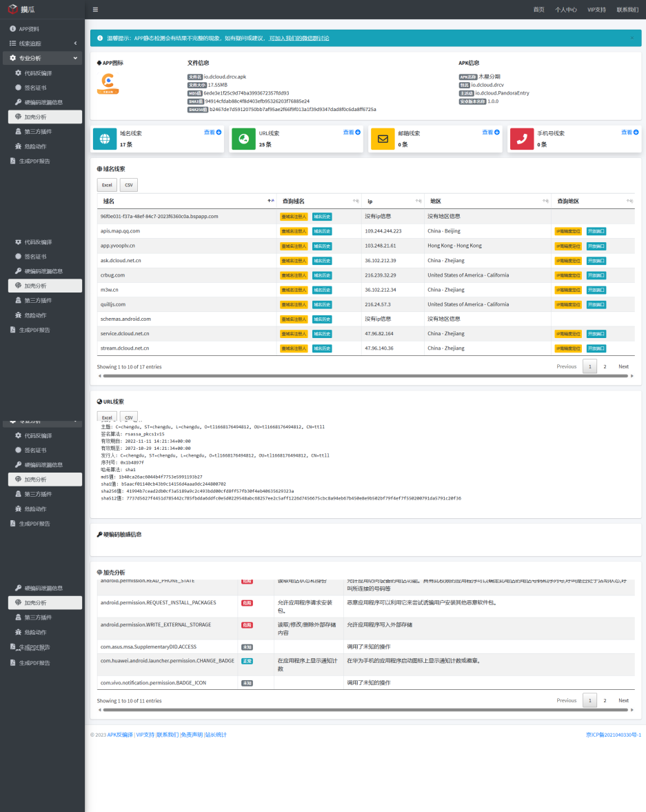
Task: Export 域名线索 table with CSV button
Action: coord(129,185)
